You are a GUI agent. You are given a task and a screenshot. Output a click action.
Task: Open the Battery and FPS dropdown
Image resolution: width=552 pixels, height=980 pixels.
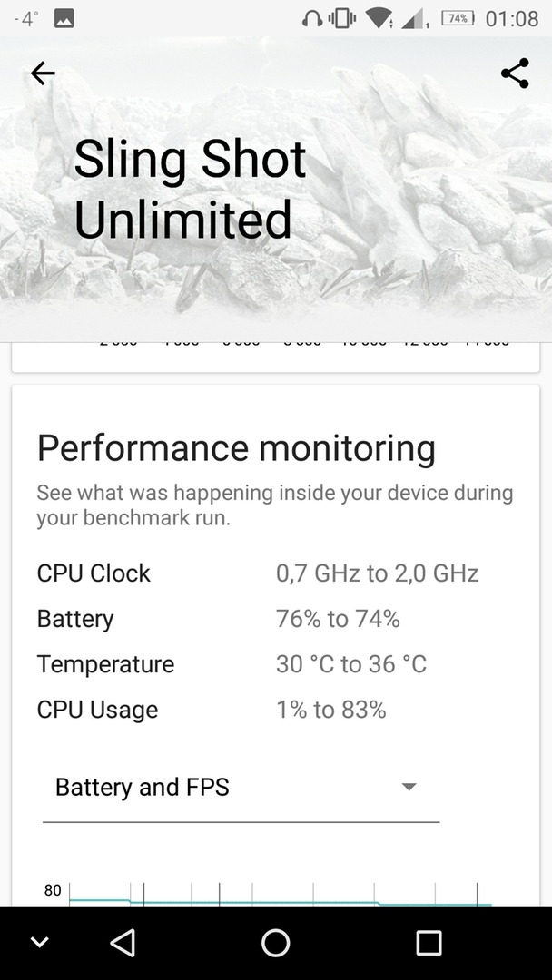click(x=241, y=789)
